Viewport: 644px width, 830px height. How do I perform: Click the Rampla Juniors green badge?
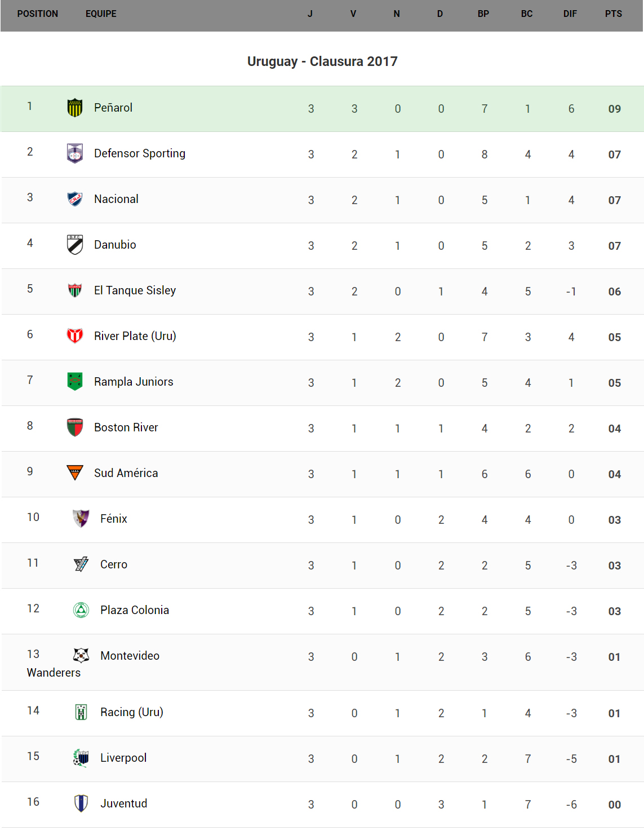75,382
